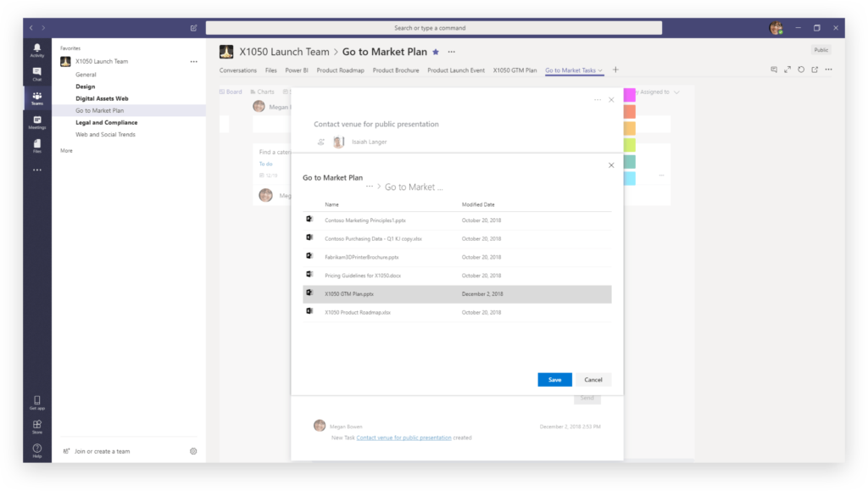Go back with the left arrow
The width and height of the screenshot is (868, 491).
tap(31, 28)
